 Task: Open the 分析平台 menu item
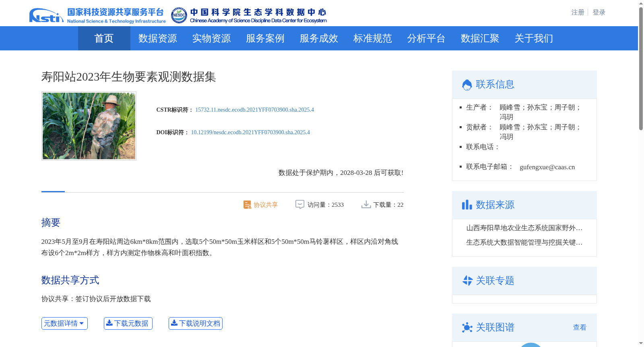[x=426, y=38]
